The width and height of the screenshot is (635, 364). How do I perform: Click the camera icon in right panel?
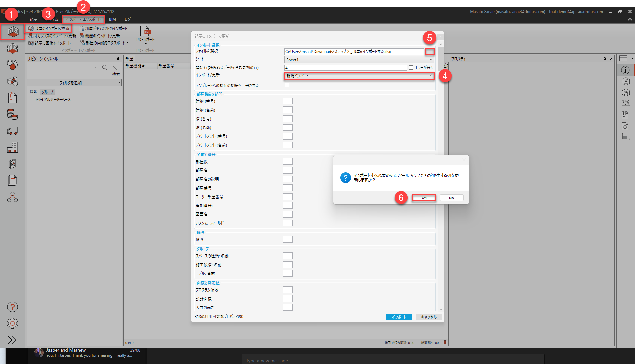tap(626, 103)
